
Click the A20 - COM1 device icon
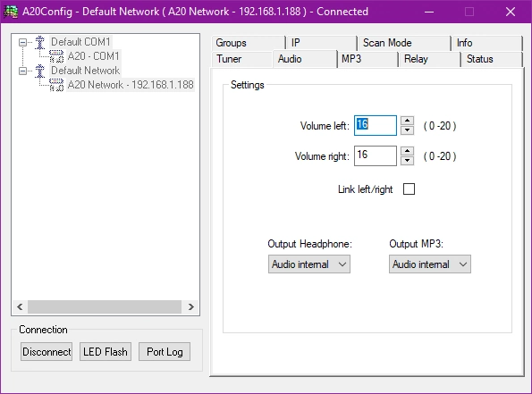click(x=56, y=56)
